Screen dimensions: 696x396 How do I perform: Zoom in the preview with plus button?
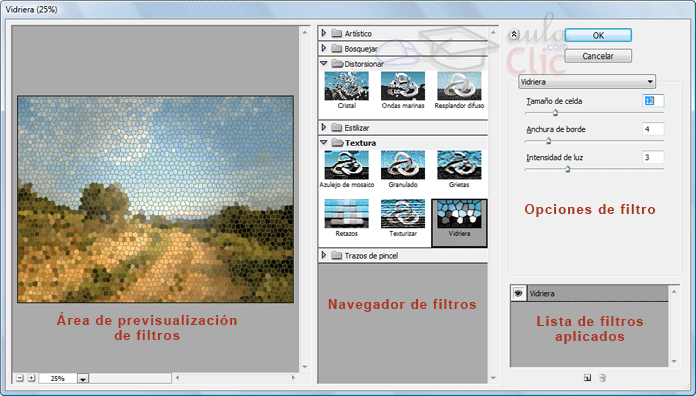pos(31,378)
